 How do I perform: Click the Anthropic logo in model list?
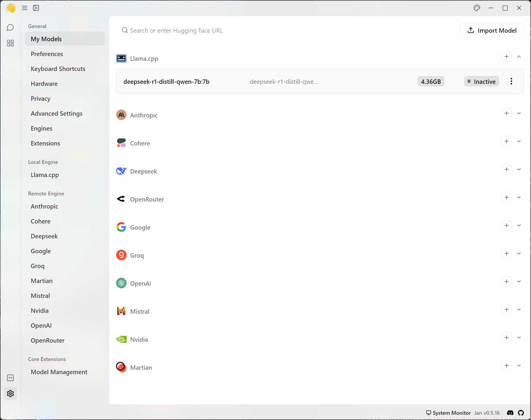tap(121, 115)
